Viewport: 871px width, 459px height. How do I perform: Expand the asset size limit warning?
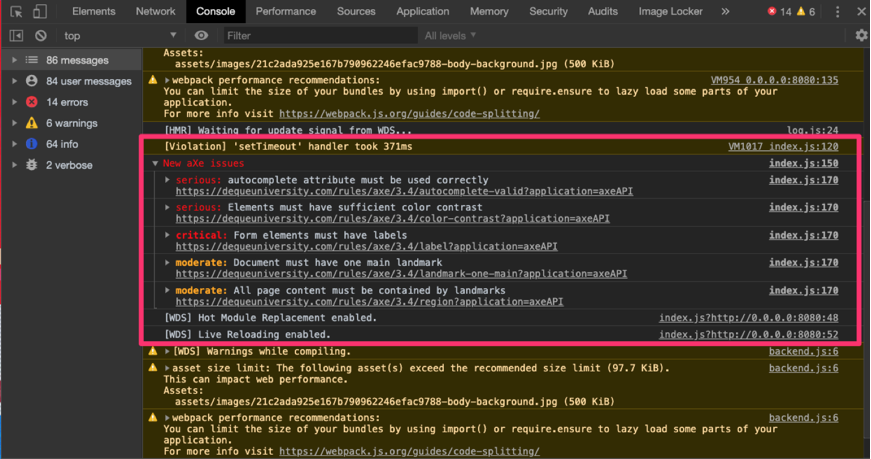coord(167,368)
